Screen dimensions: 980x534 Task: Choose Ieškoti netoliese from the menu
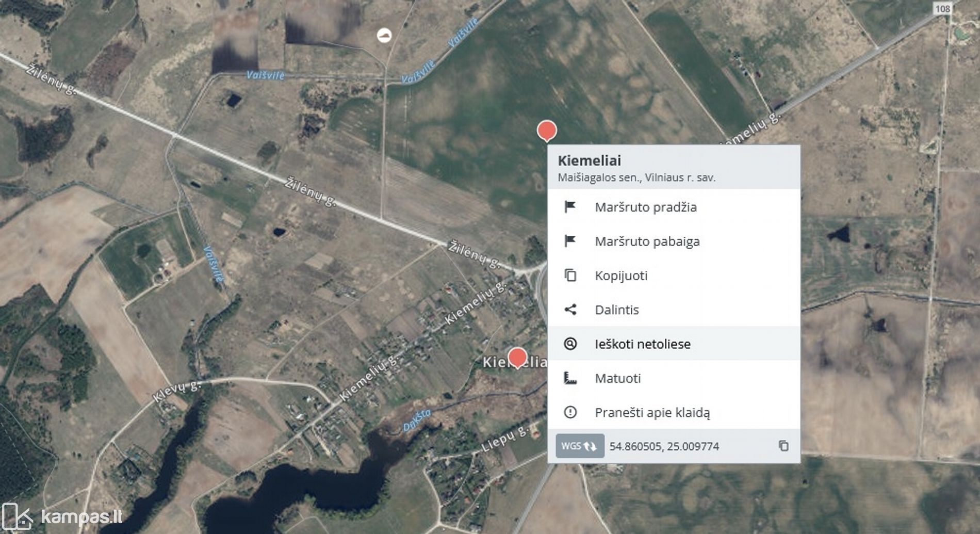[674, 344]
